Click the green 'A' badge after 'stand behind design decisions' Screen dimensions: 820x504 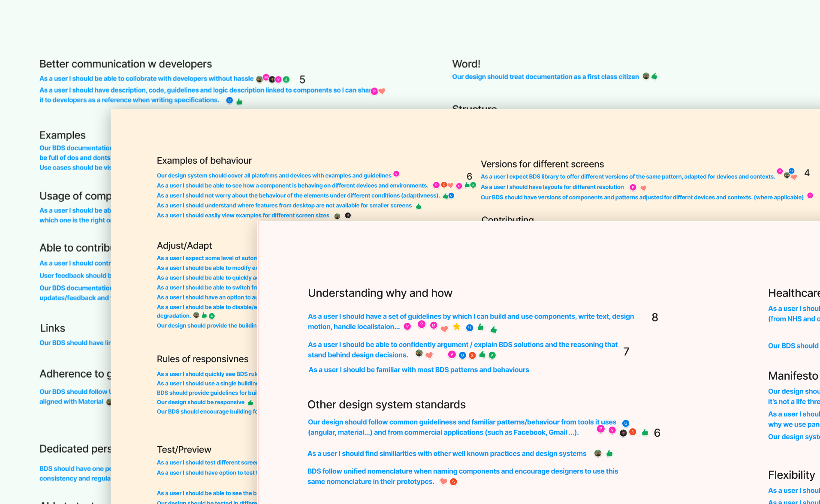[x=492, y=355]
